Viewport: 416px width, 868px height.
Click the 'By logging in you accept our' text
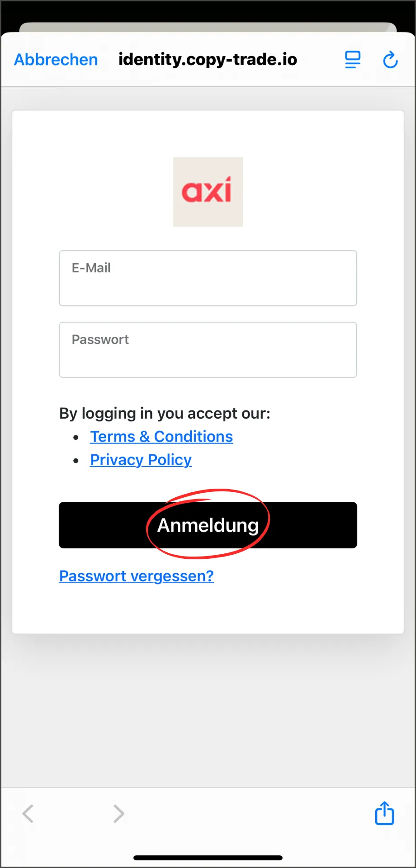tap(165, 413)
